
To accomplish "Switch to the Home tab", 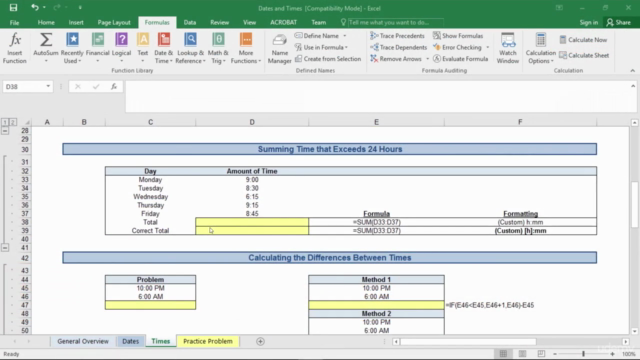I will 46,22.
